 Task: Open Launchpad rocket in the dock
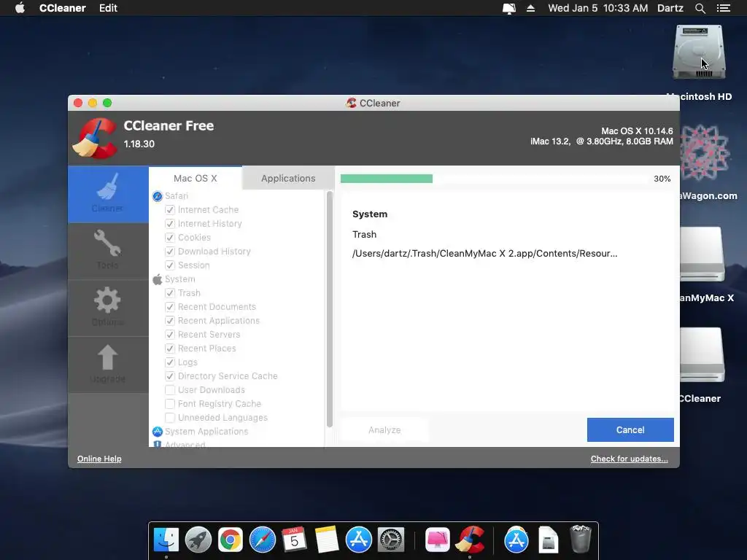198,540
